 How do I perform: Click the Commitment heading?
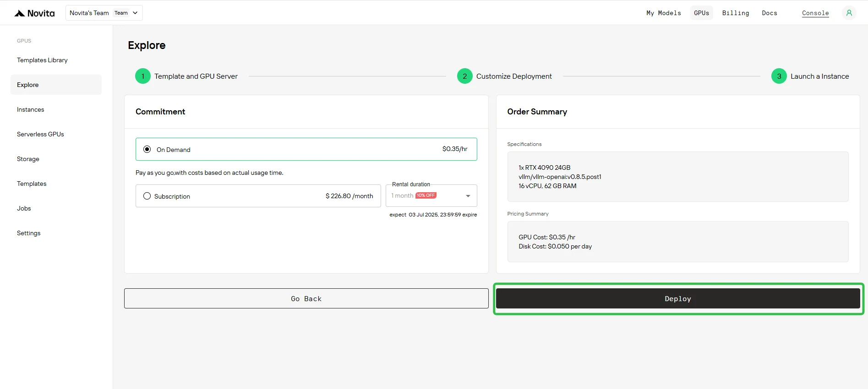(160, 112)
